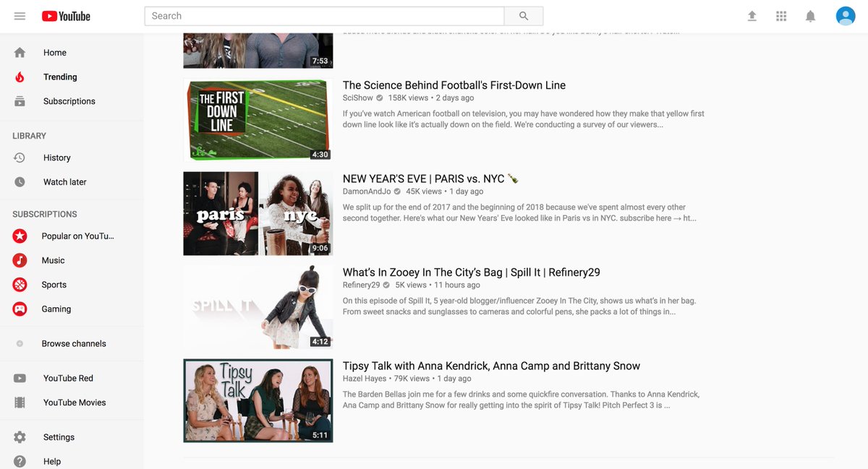Viewport: 868px width, 469px height.
Task: Click the Settings gear icon
Action: 20,437
